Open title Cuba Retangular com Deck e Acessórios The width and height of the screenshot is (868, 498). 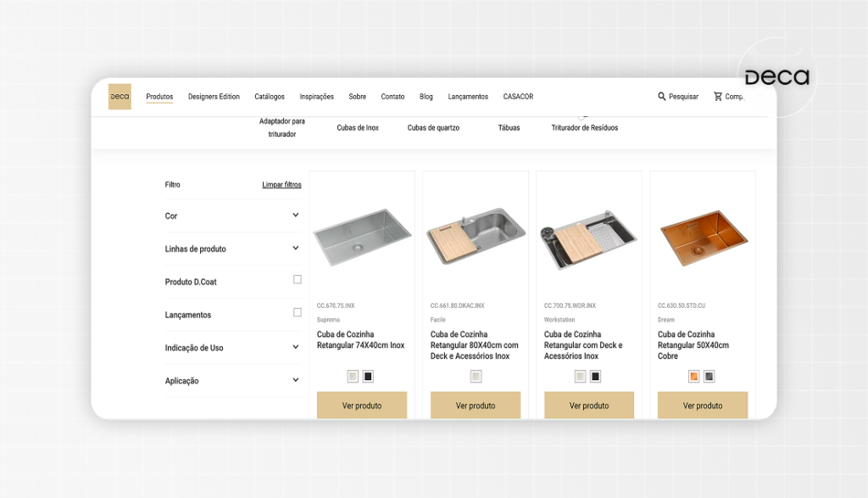coord(583,345)
